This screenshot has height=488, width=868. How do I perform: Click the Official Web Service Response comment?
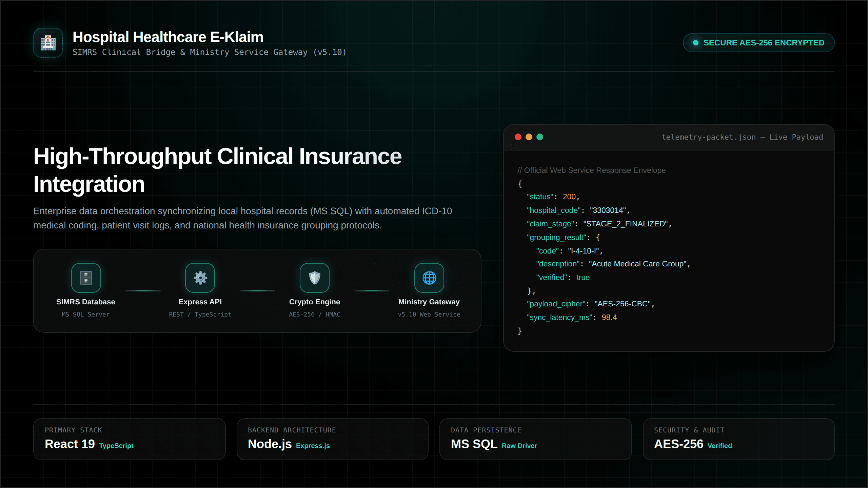click(591, 170)
